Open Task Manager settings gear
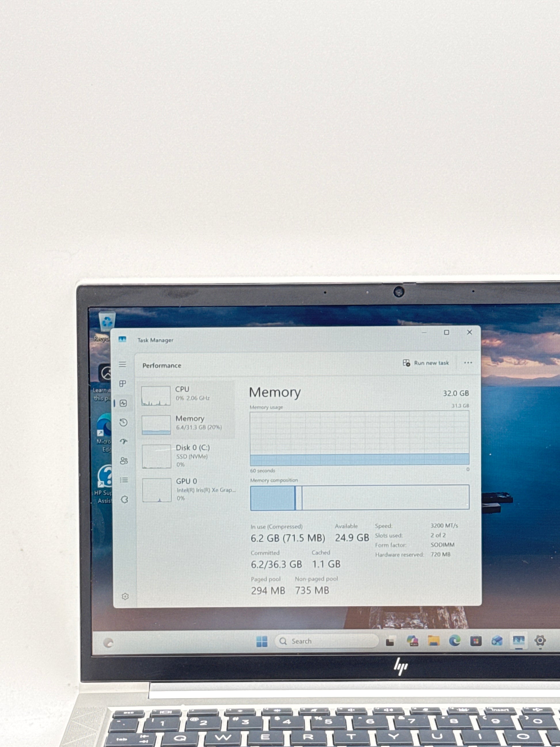Viewport: 560px width, 747px height. (x=125, y=596)
